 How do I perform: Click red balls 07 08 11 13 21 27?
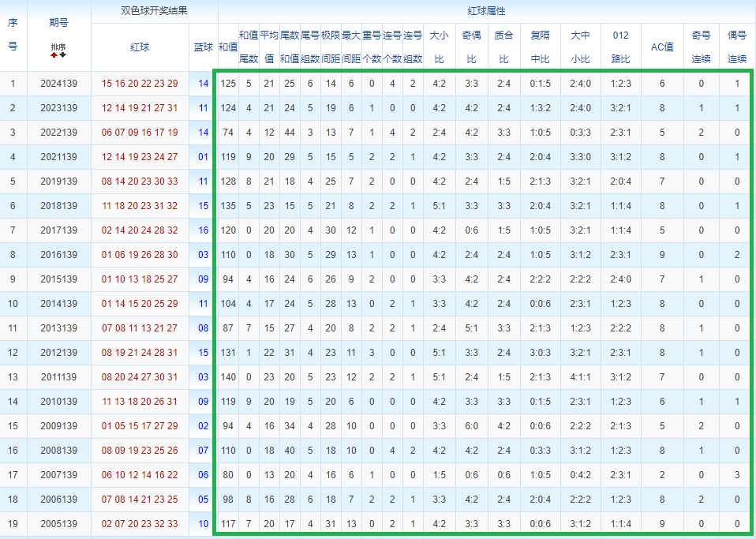click(140, 328)
